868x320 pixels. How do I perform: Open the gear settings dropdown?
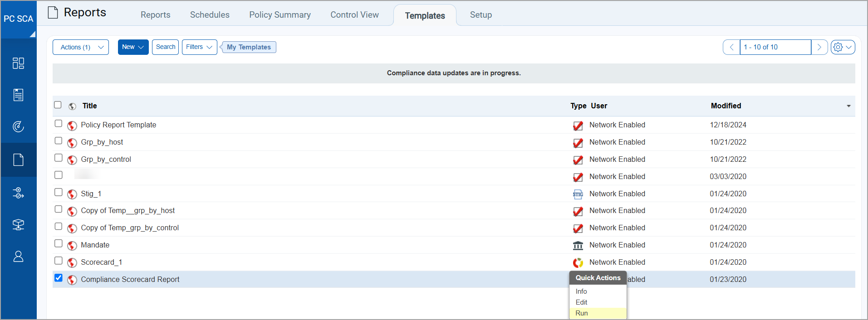click(x=843, y=47)
